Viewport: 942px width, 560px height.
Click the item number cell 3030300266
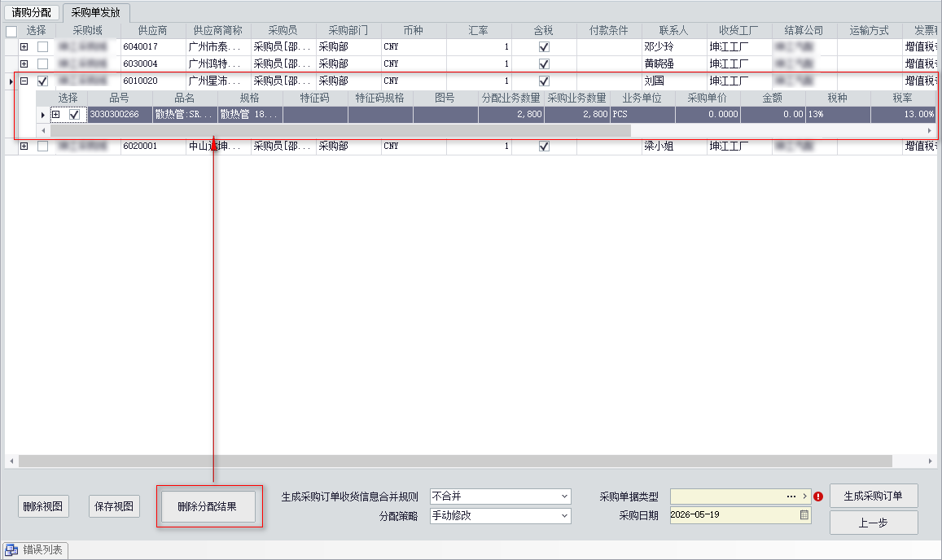[x=120, y=114]
